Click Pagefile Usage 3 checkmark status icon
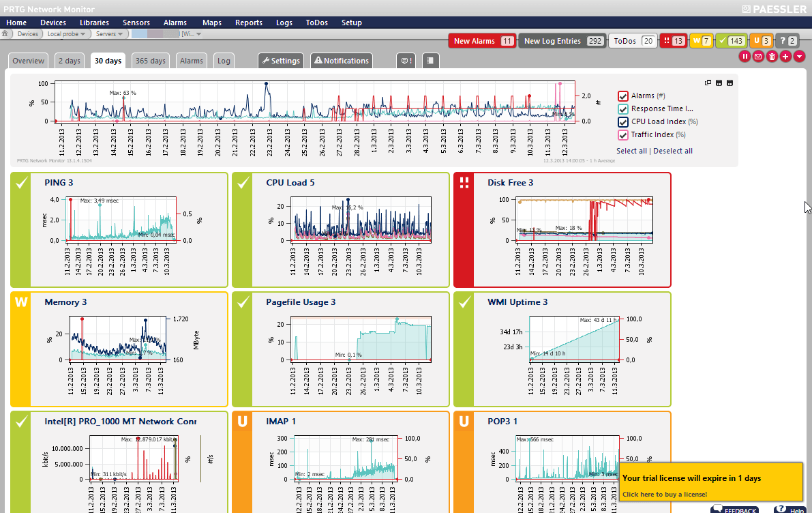This screenshot has width=812, height=513. tap(243, 302)
